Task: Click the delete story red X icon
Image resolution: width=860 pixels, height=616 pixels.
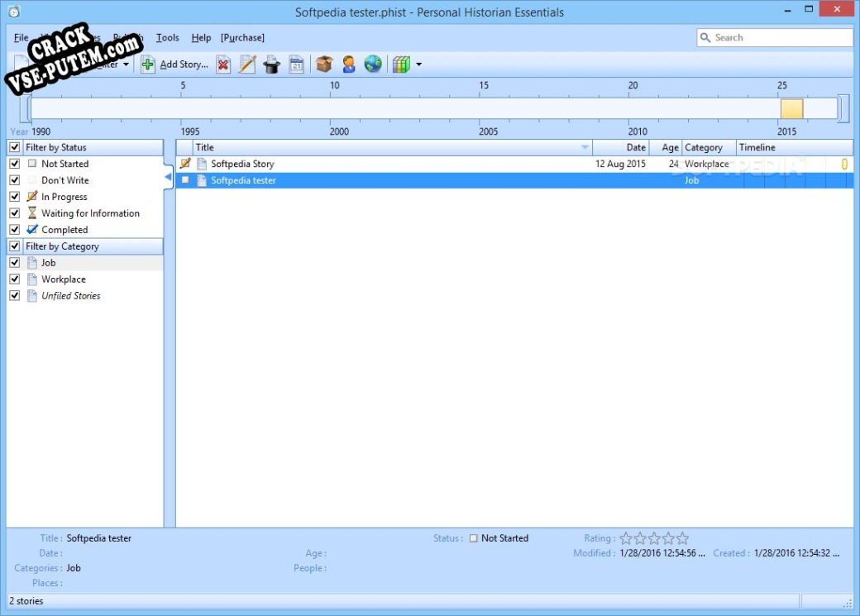Action: 223,64
